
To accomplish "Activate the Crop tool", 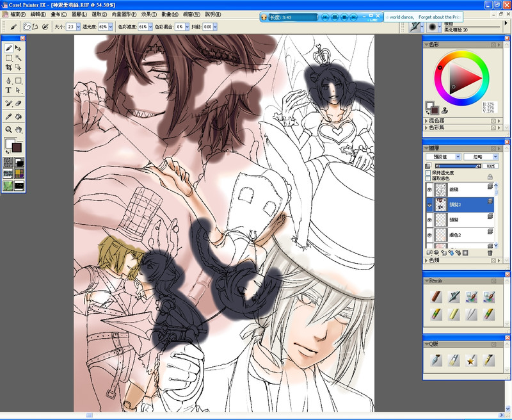I will [x=9, y=67].
